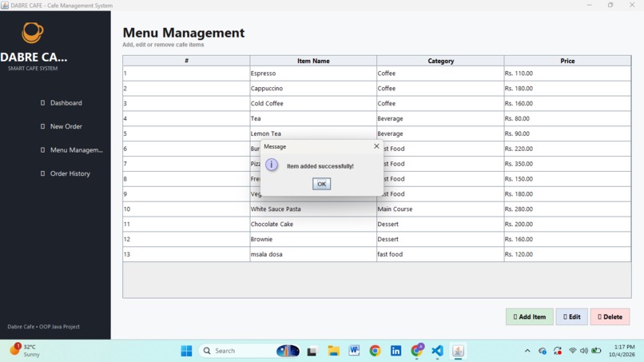
Task: Click row number 8 cell
Action: coord(186,179)
